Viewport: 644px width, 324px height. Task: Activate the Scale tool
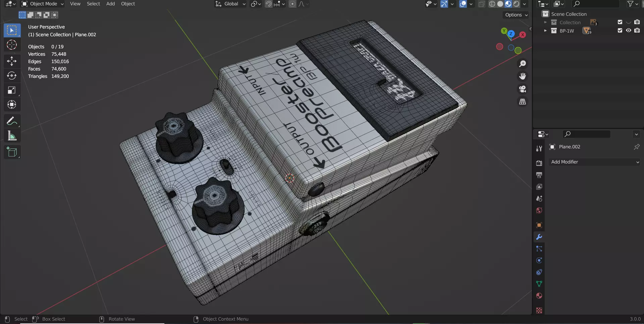pyautogui.click(x=12, y=90)
